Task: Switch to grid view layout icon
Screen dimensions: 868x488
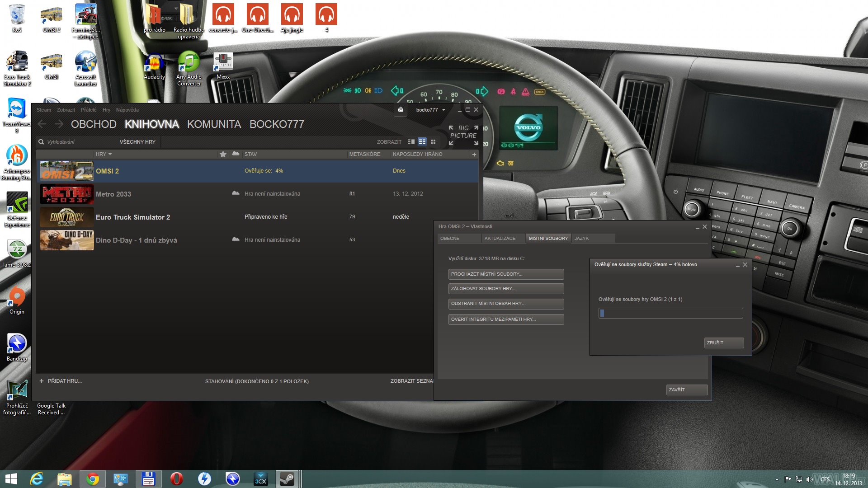Action: pos(433,142)
